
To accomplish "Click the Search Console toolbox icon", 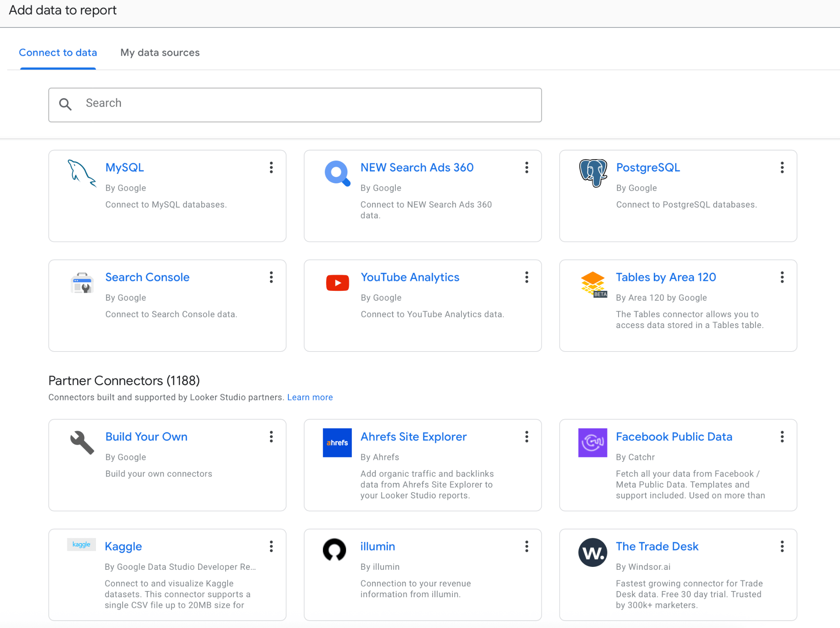I will click(82, 283).
